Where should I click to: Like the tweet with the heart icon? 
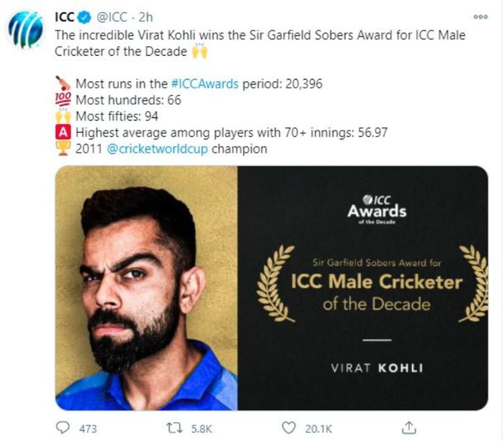[x=289, y=428]
